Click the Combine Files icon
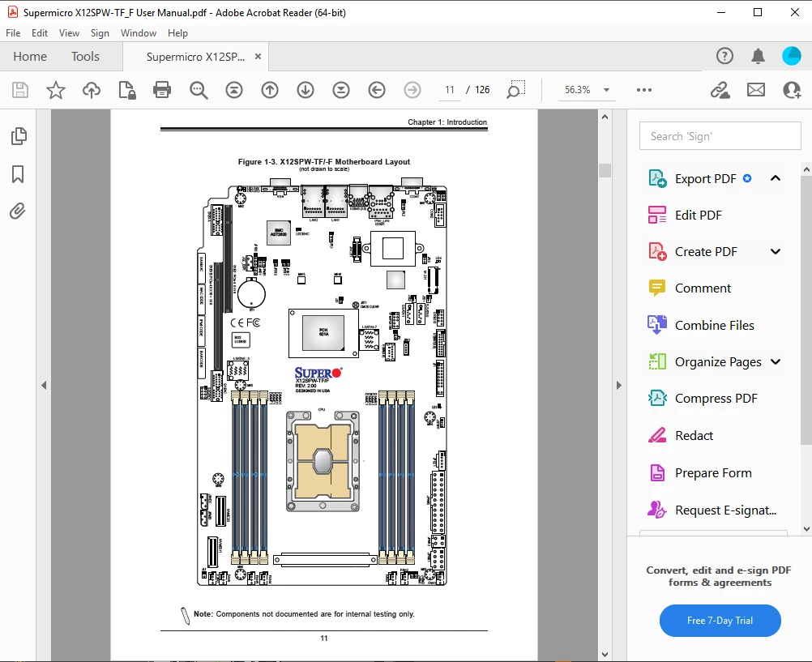Viewport: 812px width, 662px height. click(657, 325)
